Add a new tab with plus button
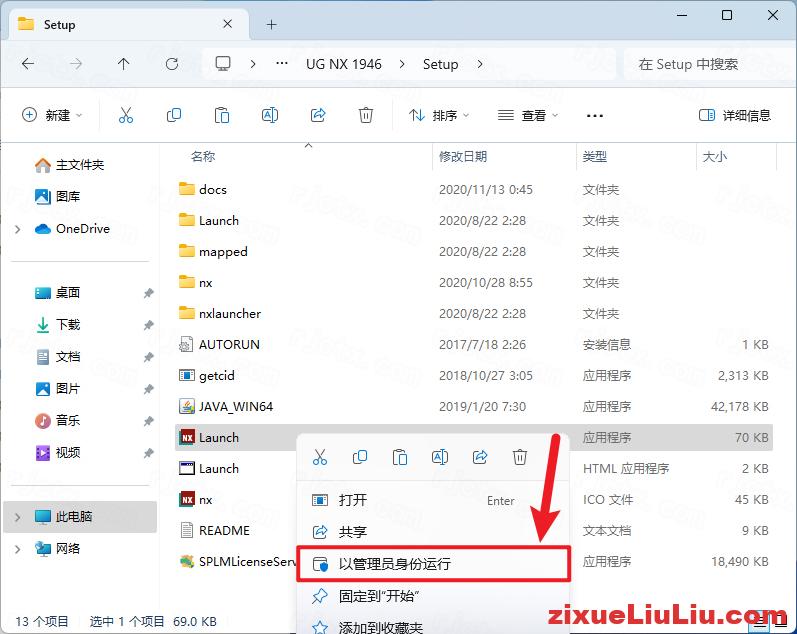This screenshot has width=797, height=634. pyautogui.click(x=271, y=24)
